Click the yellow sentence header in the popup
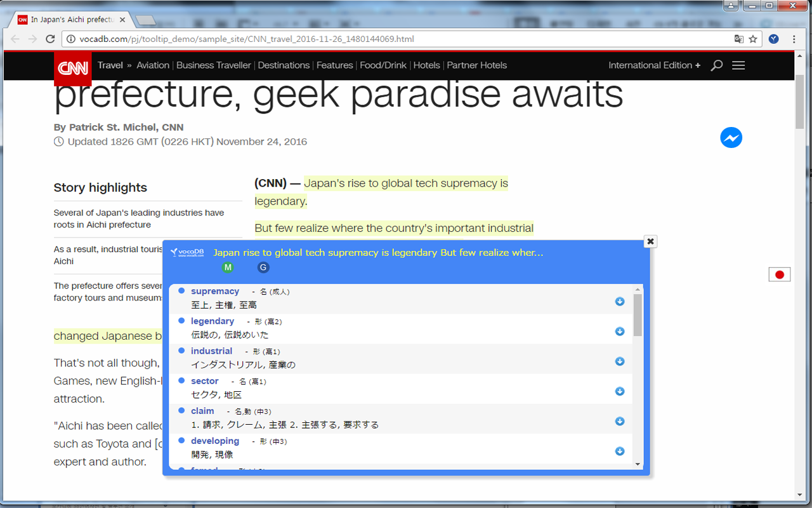The image size is (812, 508). 378,253
